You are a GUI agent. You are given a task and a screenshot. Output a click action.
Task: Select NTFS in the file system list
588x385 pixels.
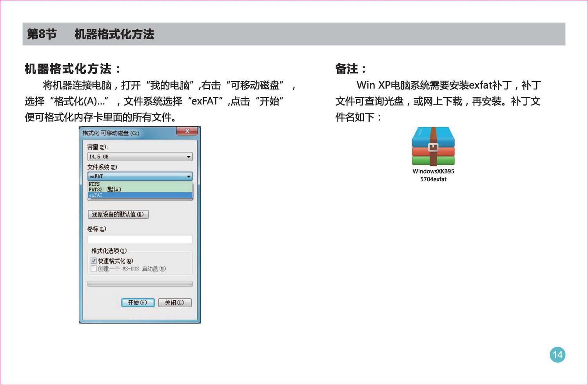[140, 184]
